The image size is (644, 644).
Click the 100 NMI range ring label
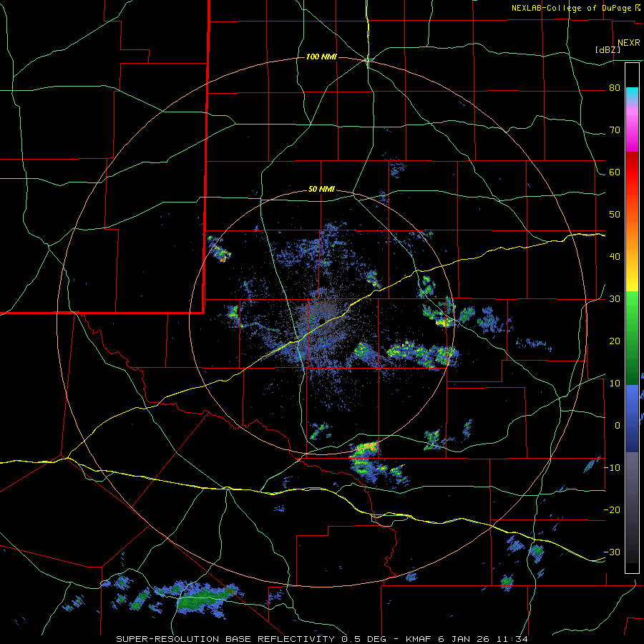click(x=321, y=57)
